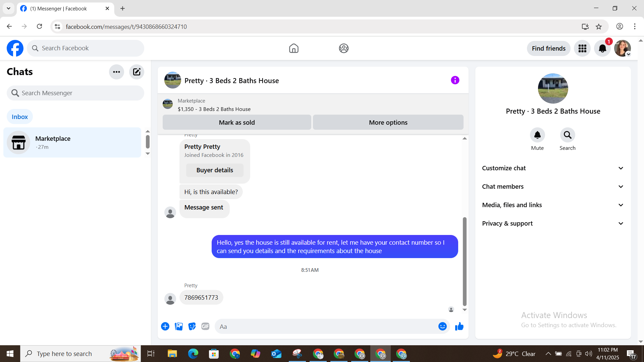Open Task View on taskbar
The width and height of the screenshot is (644, 362).
click(151, 354)
